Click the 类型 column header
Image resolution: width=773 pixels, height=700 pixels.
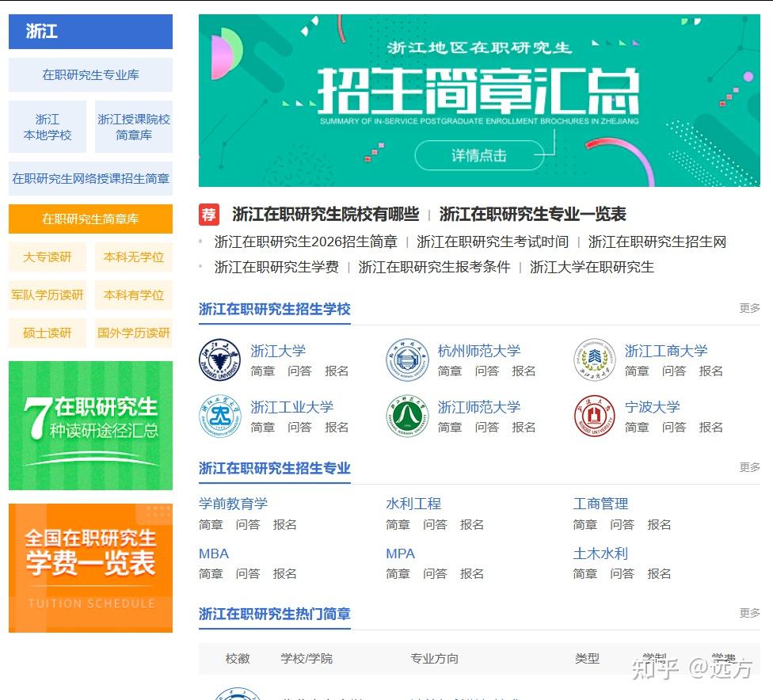[x=587, y=659]
